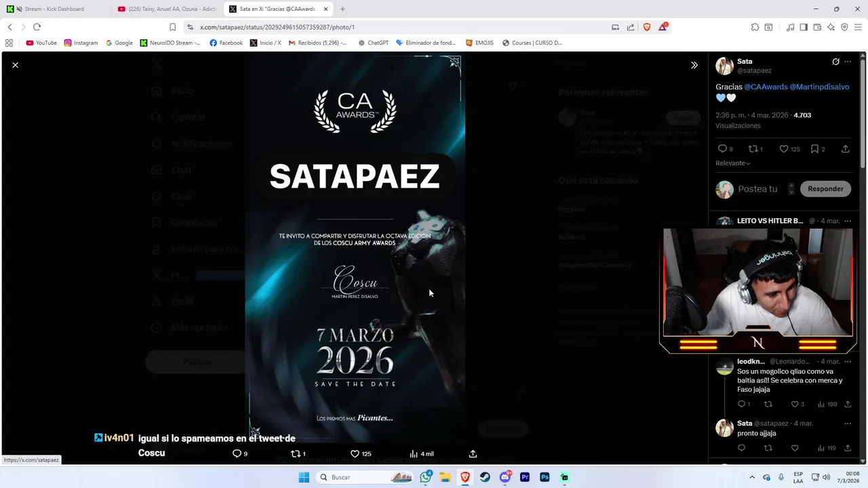Open the Recibidos Gmail bookmark
The image size is (868, 488).
[317, 43]
